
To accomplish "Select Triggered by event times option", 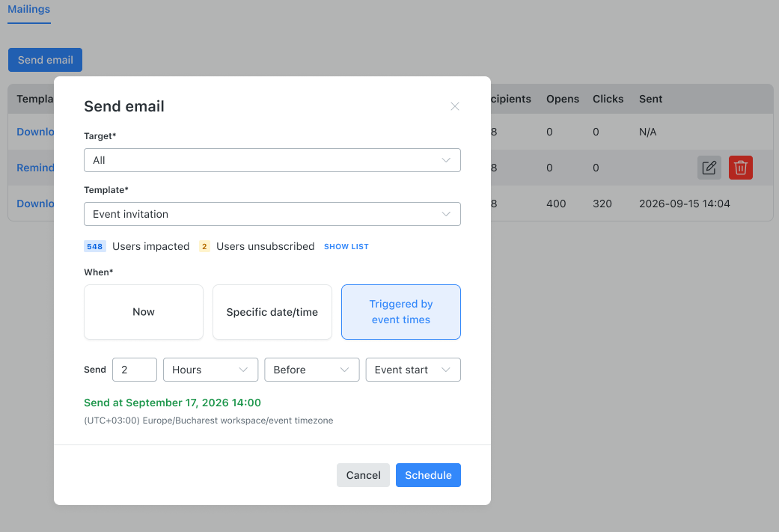I will click(x=401, y=312).
